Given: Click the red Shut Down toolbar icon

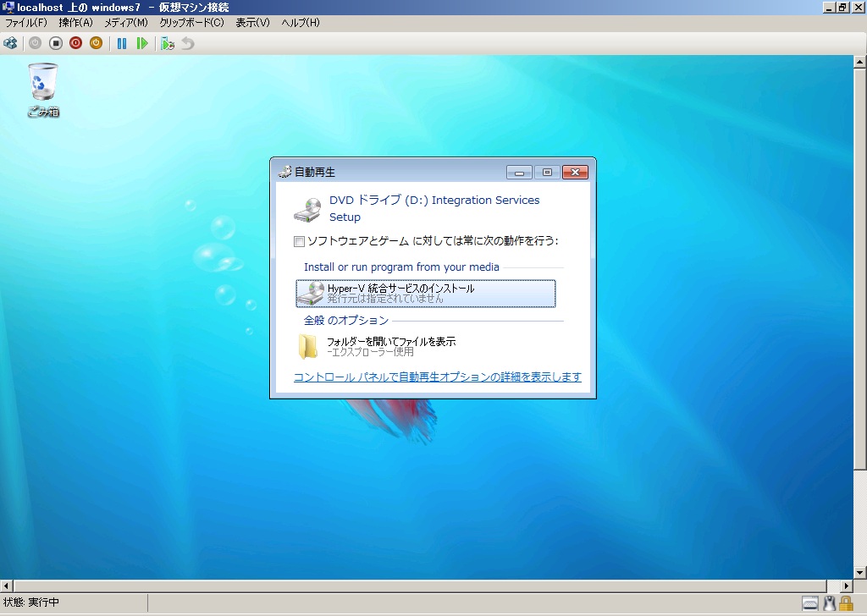Looking at the screenshot, I should 75,43.
